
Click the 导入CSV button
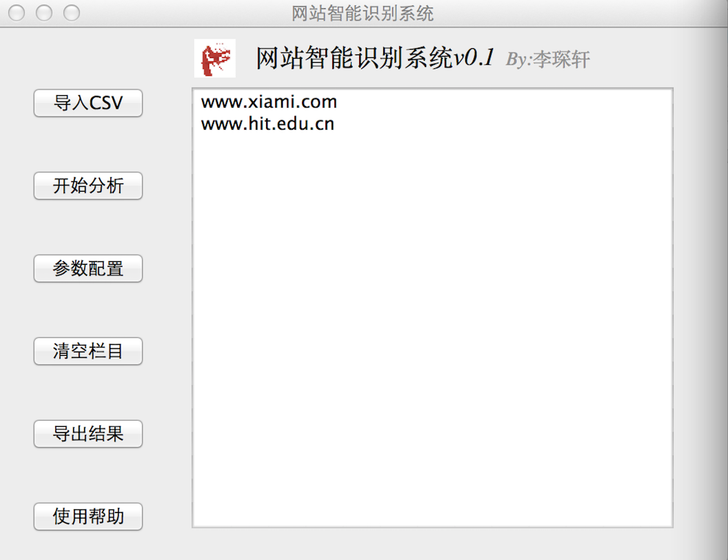click(x=88, y=103)
